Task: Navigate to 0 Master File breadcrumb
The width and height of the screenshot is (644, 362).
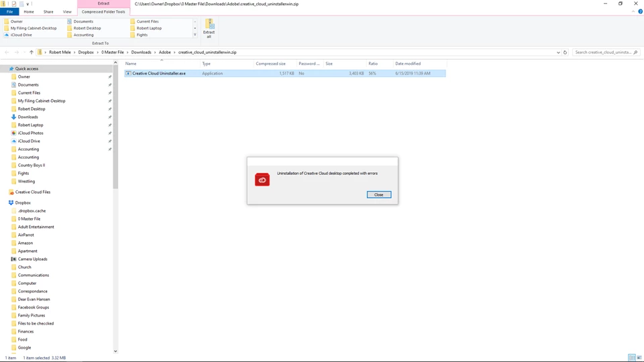Action: pos(113,52)
